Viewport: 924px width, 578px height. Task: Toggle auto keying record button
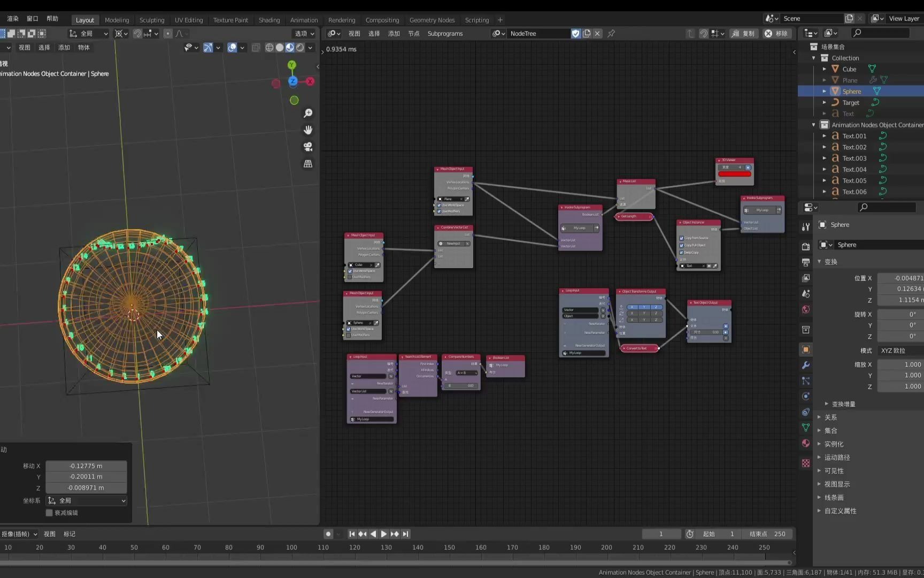[328, 534]
